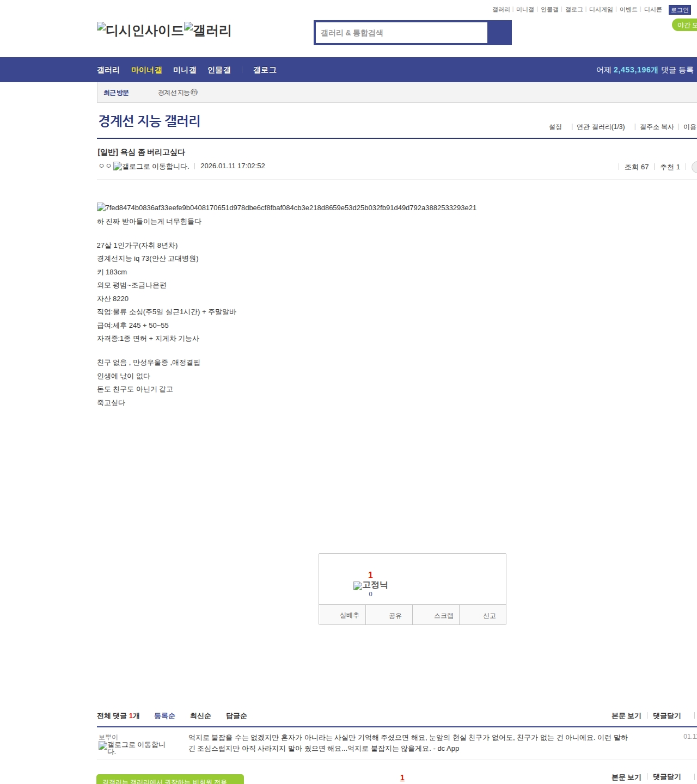Click the minor gallery ⓜ icon
Screen dimensions: 697x784
coord(194,93)
